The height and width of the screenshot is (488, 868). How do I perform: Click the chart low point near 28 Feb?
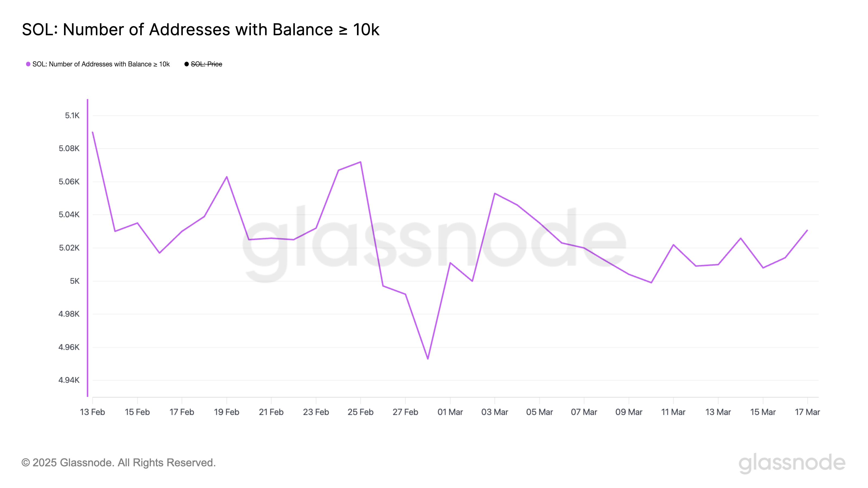tap(428, 359)
